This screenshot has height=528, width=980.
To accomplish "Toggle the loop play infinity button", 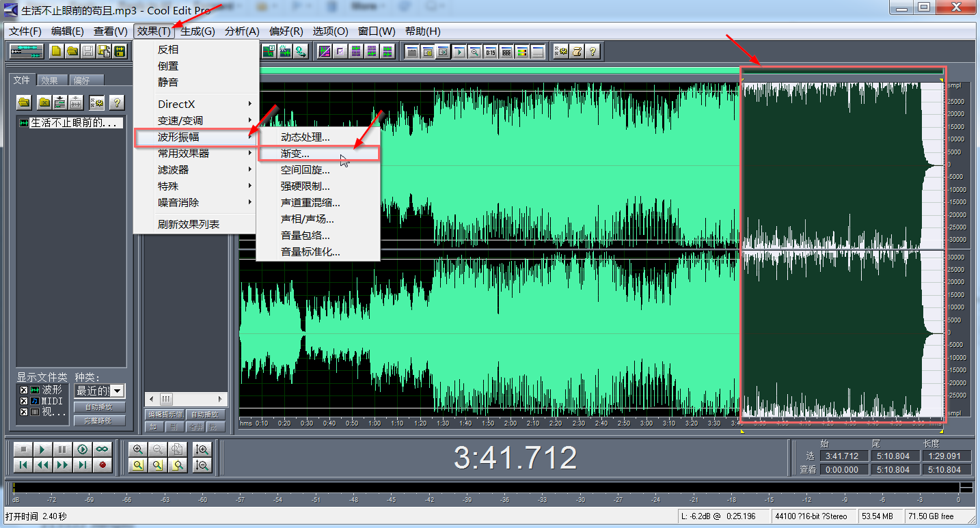I will (103, 449).
